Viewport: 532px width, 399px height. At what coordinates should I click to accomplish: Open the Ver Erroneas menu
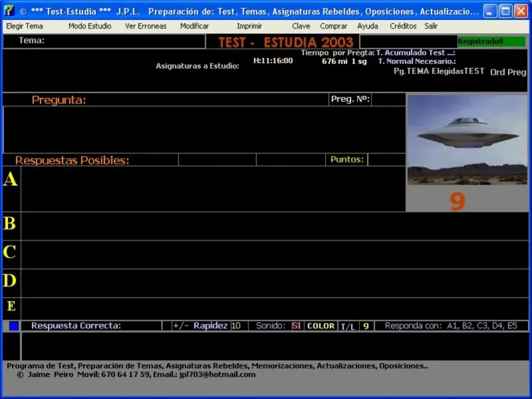click(146, 26)
